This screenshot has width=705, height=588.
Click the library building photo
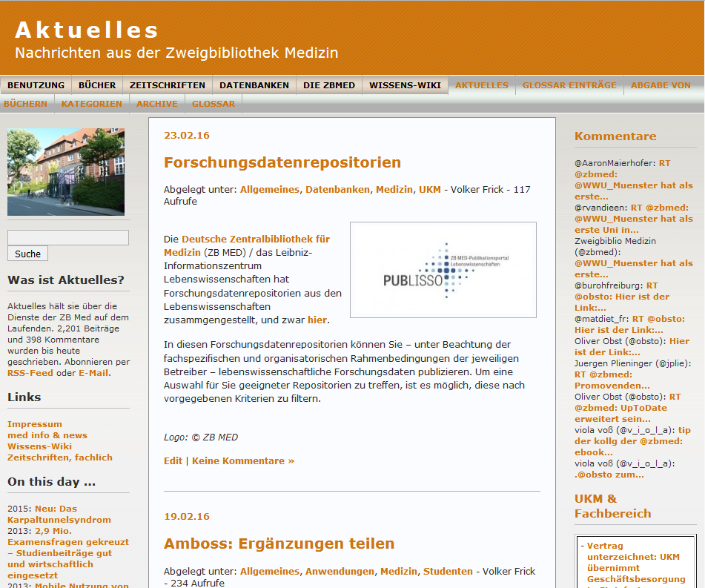[x=66, y=172]
